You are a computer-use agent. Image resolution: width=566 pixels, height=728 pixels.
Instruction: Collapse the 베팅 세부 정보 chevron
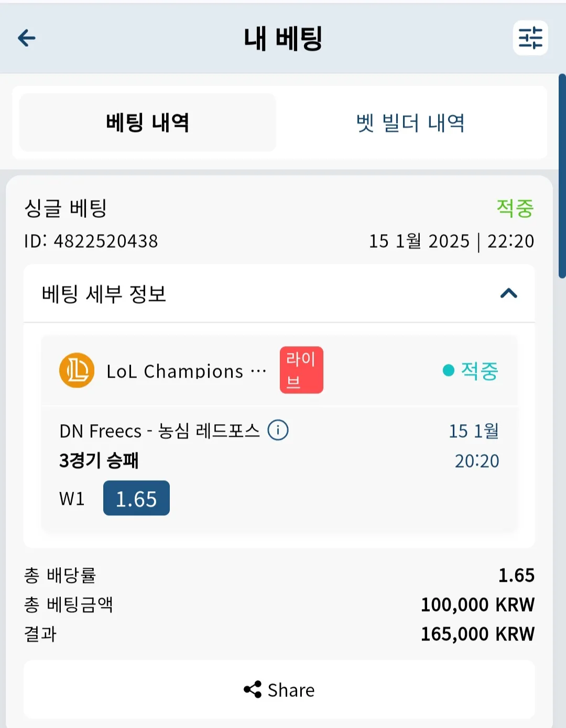click(509, 293)
